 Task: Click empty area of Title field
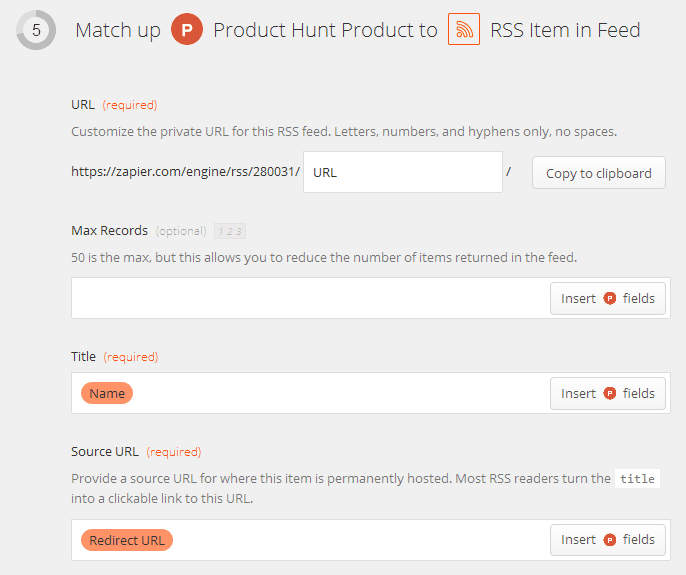341,393
